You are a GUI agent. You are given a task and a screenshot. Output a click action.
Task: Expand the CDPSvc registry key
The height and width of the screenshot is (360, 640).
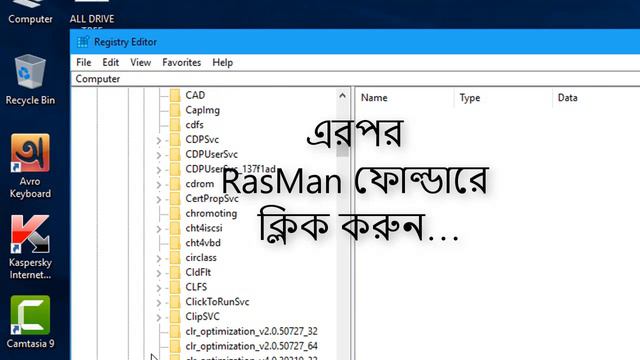tap(159, 140)
